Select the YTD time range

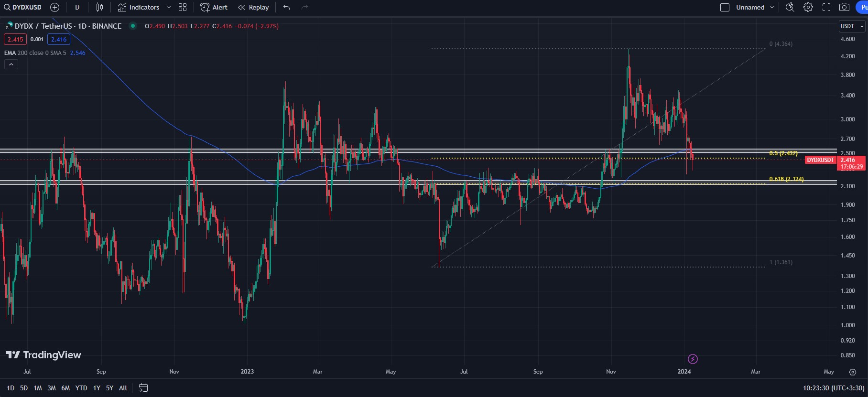point(81,388)
